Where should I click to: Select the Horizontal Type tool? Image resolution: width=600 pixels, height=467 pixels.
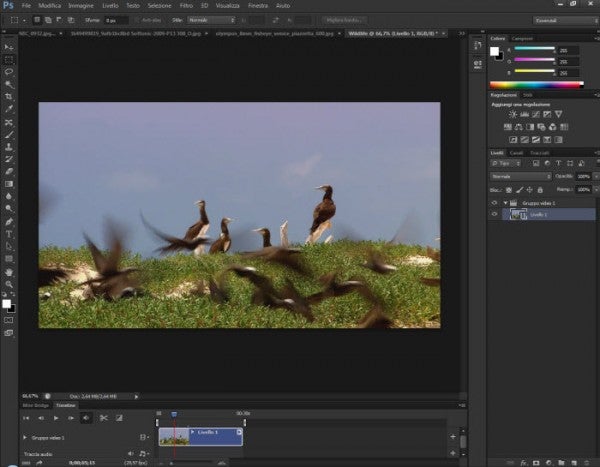9,233
